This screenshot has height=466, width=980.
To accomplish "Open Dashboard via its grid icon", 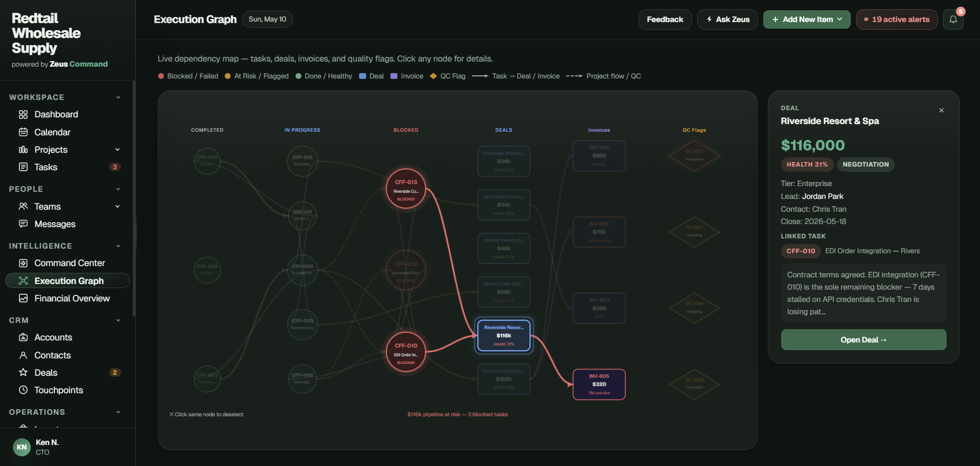I will pyautogui.click(x=23, y=114).
